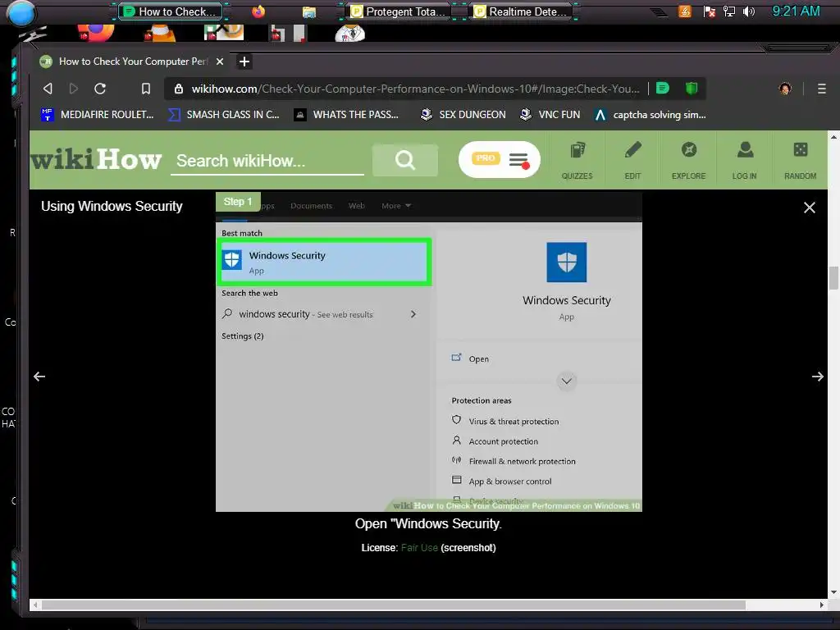Open the MEDIAFIRE ROULET... bookmark
This screenshot has width=840, height=630.
[x=97, y=115]
